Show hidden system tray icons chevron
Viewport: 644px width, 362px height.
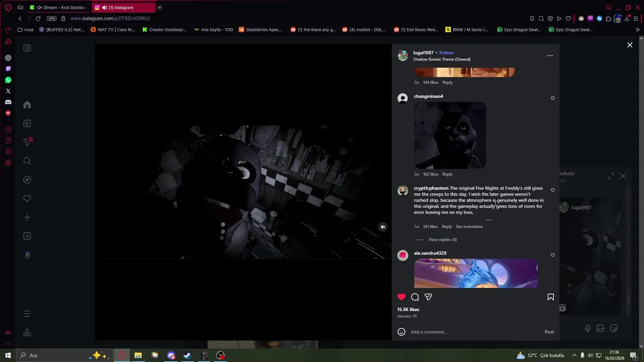tap(574, 355)
